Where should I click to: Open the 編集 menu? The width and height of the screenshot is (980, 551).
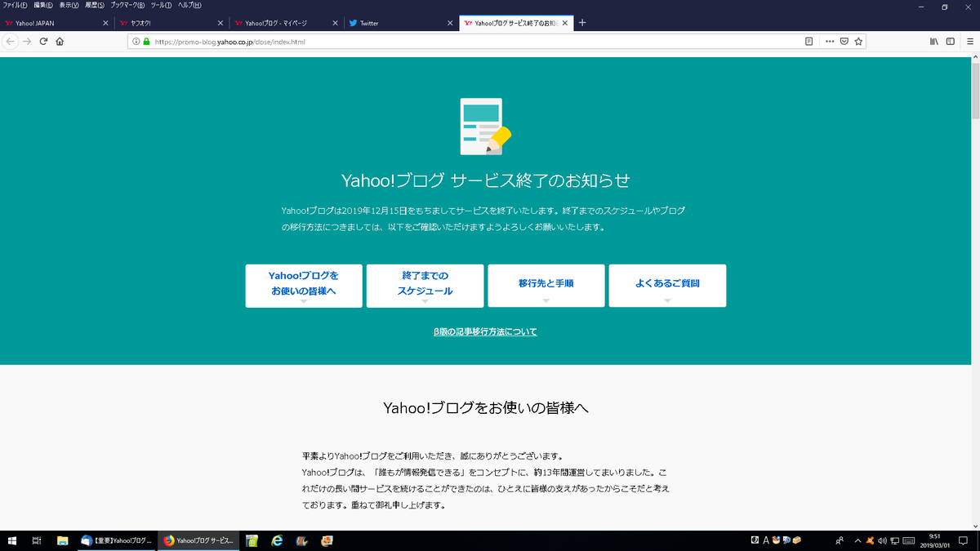44,5
